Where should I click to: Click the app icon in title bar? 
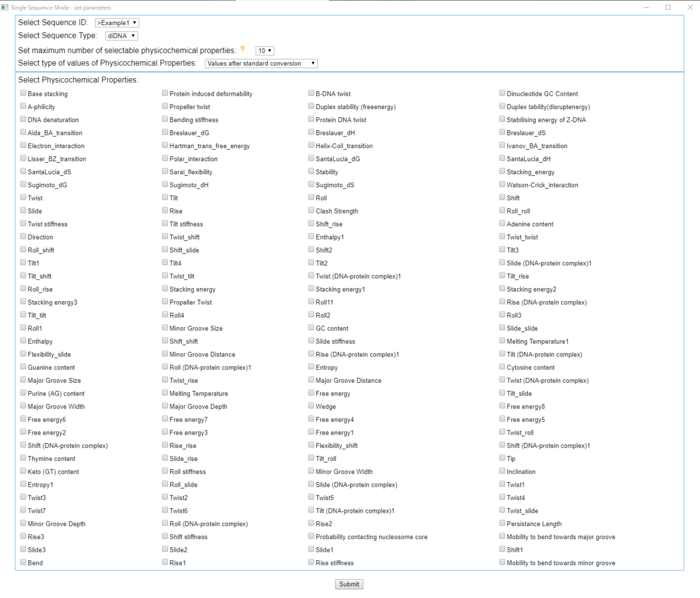click(5, 8)
